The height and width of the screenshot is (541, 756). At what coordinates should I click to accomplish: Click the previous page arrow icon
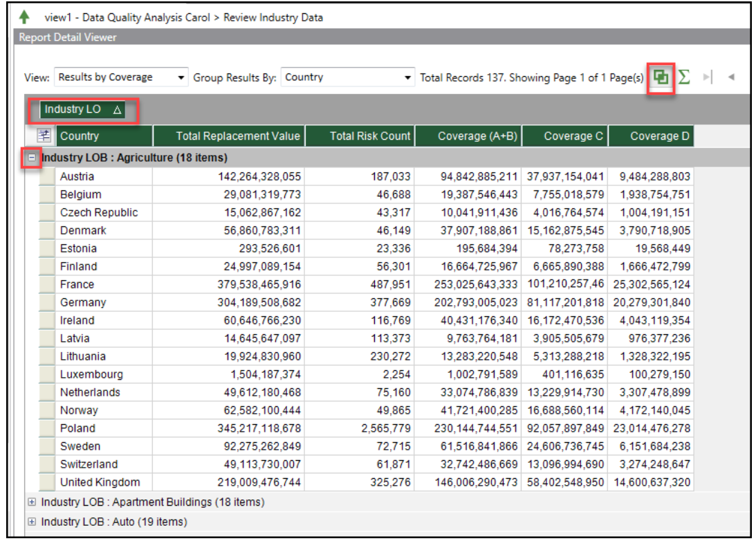[x=731, y=77]
